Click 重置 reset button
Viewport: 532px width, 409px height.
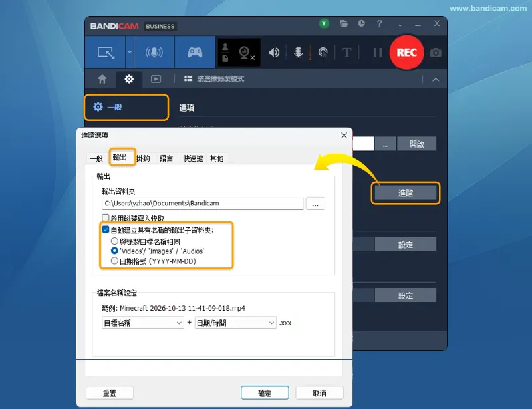(110, 393)
